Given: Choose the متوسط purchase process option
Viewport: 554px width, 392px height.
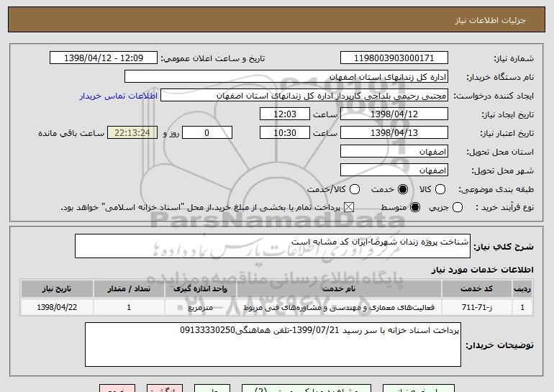Looking at the screenshot, I should tap(415, 207).
